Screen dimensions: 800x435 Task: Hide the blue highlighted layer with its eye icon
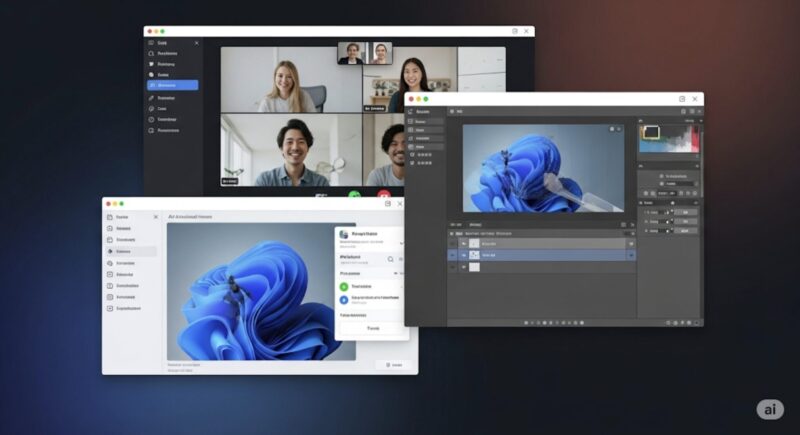tap(464, 255)
